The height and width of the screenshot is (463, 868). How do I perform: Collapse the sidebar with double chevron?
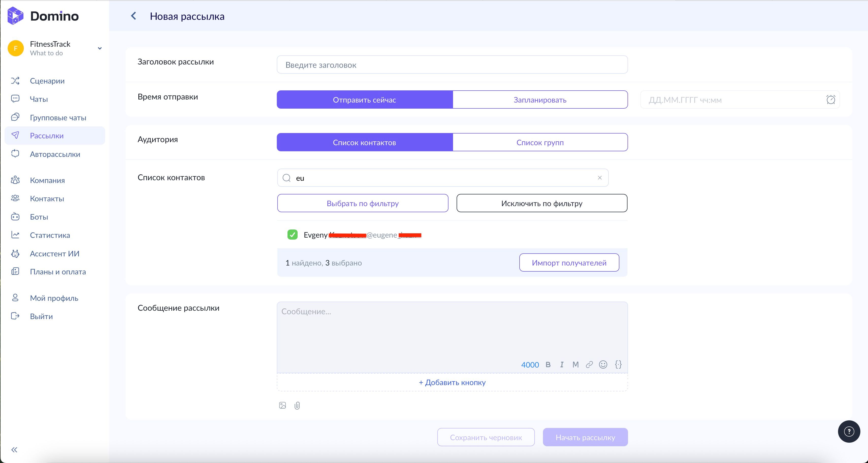(x=14, y=450)
